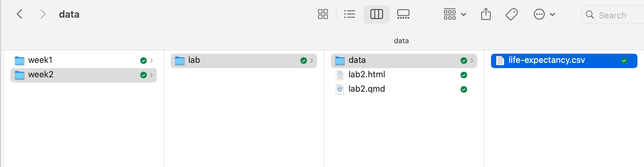Open the Tags editor icon

tap(512, 14)
